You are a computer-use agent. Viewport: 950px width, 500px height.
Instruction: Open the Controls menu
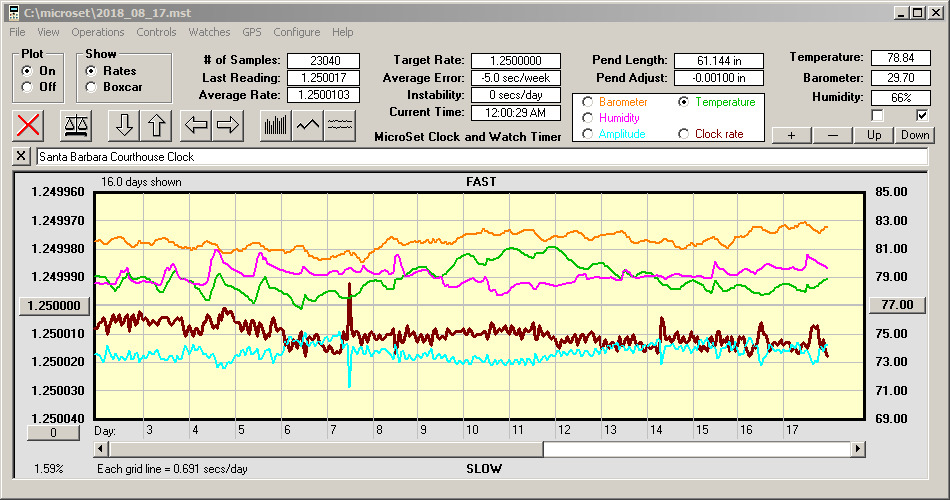[156, 32]
